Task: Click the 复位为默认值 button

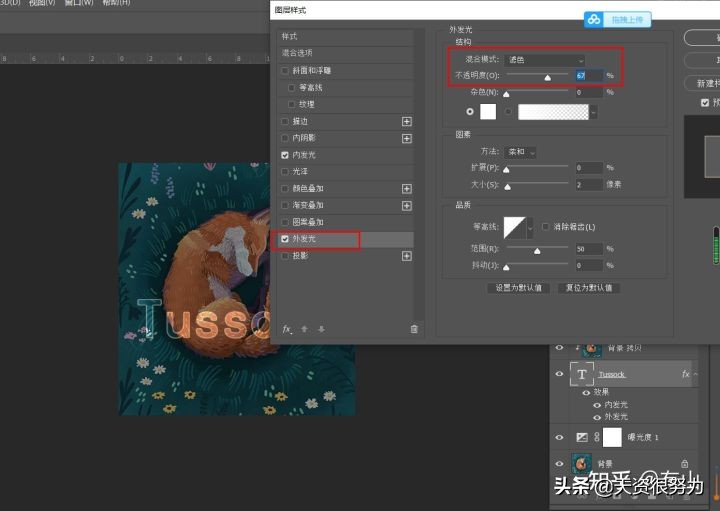Action: pos(589,288)
